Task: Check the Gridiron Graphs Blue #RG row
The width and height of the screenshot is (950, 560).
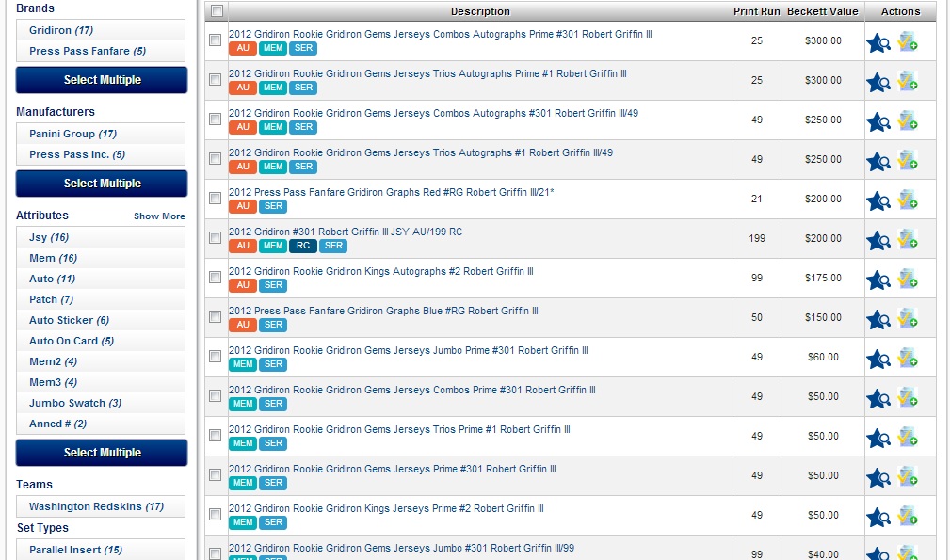Action: pos(215,316)
